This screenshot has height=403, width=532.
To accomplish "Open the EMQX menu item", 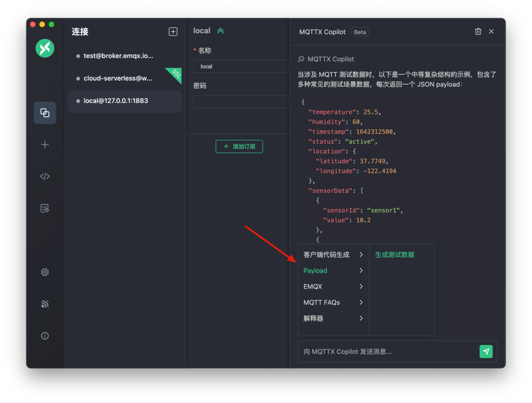I will pos(333,287).
